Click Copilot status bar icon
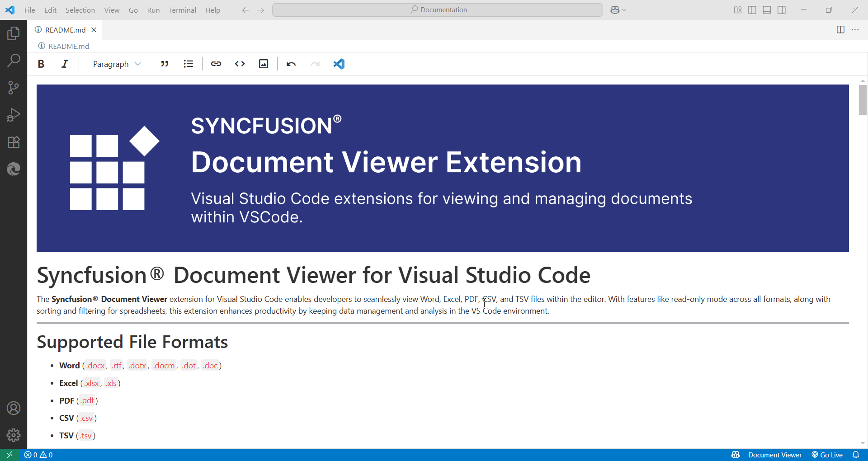Viewport: 868px width, 461px height. [x=736, y=455]
